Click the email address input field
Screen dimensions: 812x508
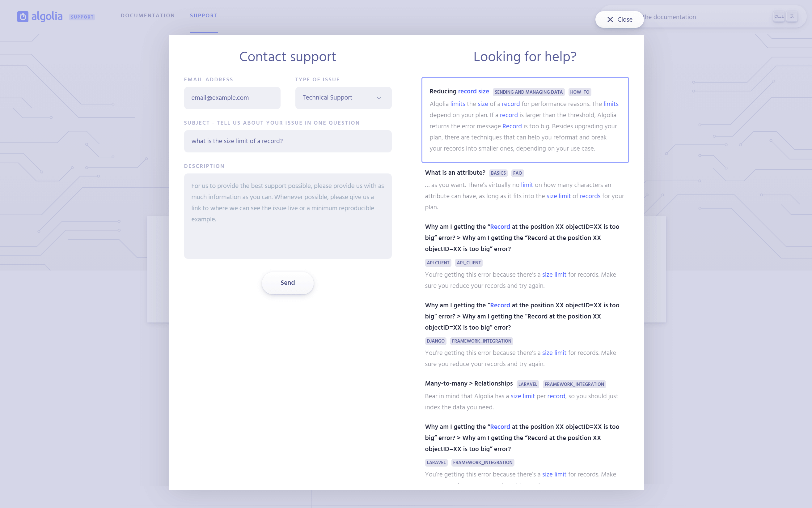pos(232,98)
